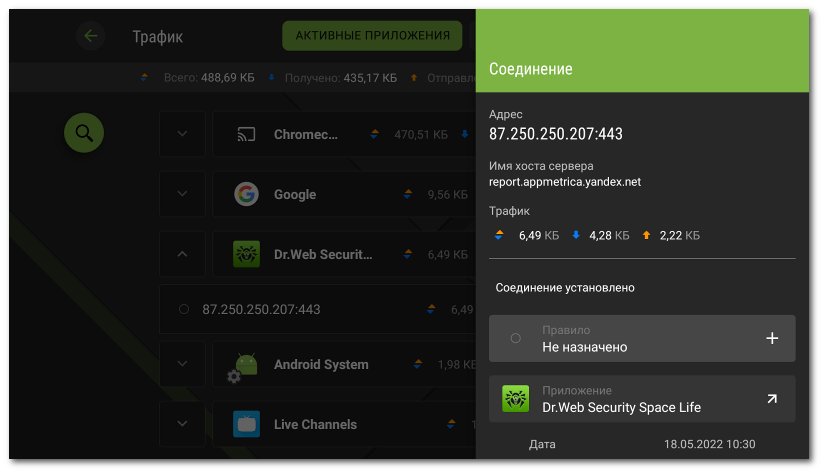Open the Приложение Dr.Web Security Space Life card

pos(642,399)
